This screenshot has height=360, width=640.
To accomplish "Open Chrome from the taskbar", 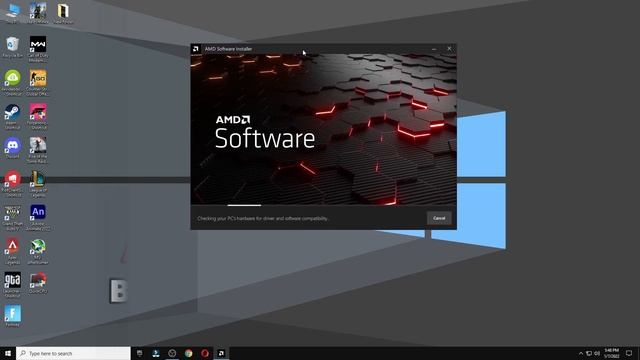I will coord(189,353).
